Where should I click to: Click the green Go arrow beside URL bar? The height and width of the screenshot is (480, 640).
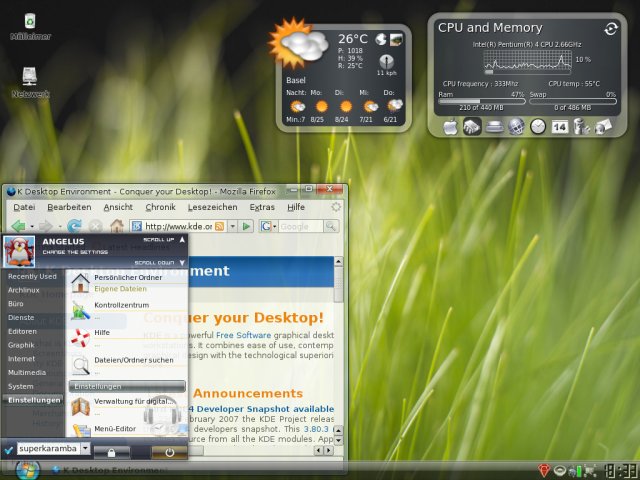pos(246,226)
